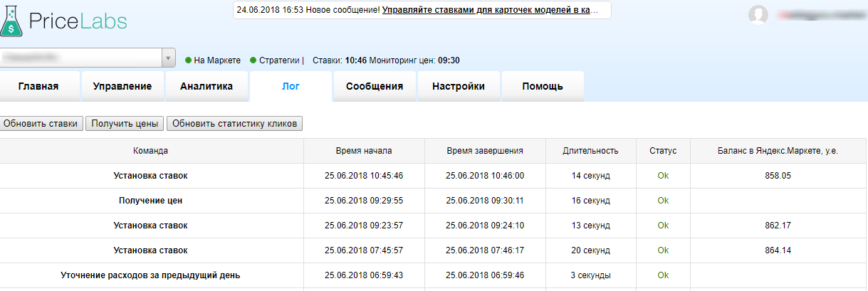Viewport: 868px width, 291px height.
Task: Open the Настройки tab
Action: click(459, 87)
